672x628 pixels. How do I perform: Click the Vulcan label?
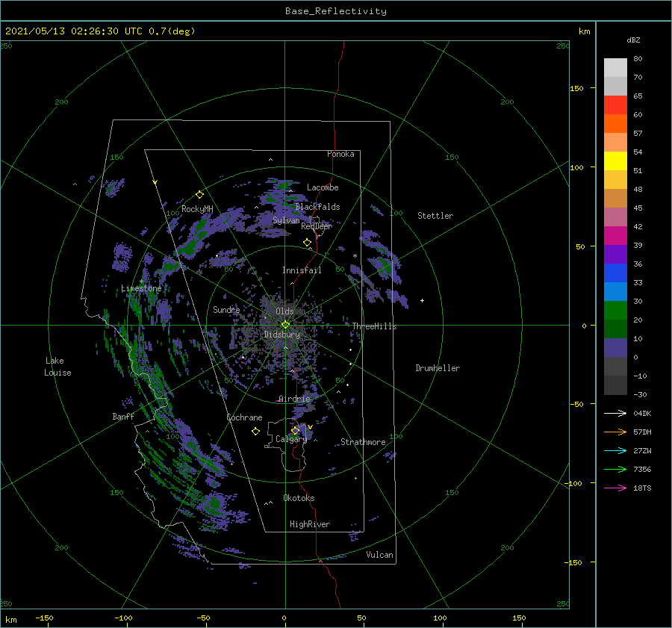point(380,555)
